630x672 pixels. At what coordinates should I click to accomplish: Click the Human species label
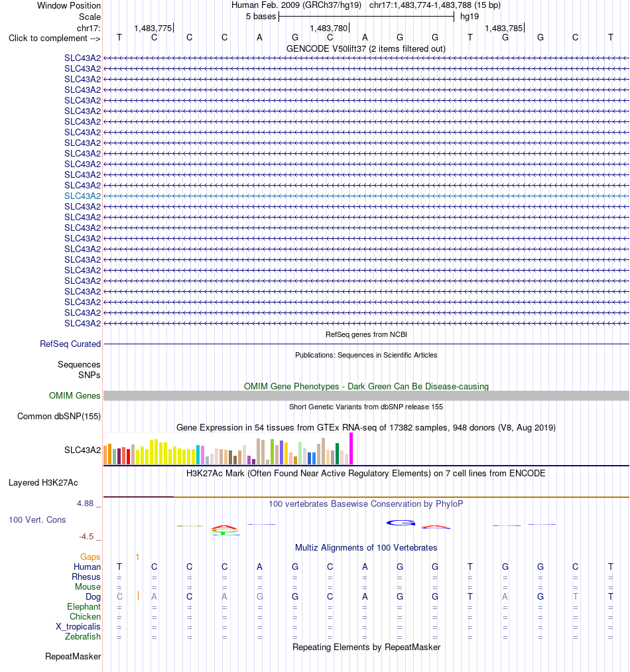pos(87,567)
